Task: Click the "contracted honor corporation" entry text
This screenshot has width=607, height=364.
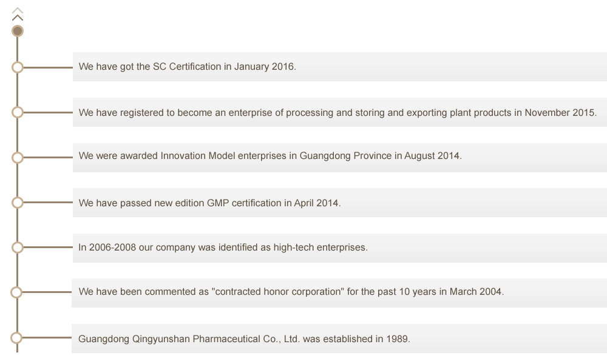Action: [x=291, y=292]
